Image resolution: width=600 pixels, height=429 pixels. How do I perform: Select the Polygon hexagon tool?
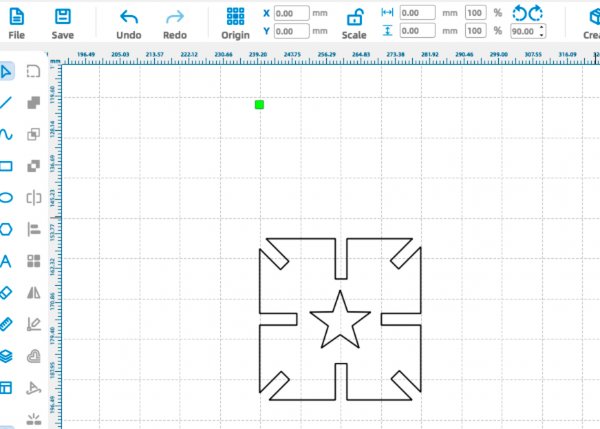coord(6,229)
